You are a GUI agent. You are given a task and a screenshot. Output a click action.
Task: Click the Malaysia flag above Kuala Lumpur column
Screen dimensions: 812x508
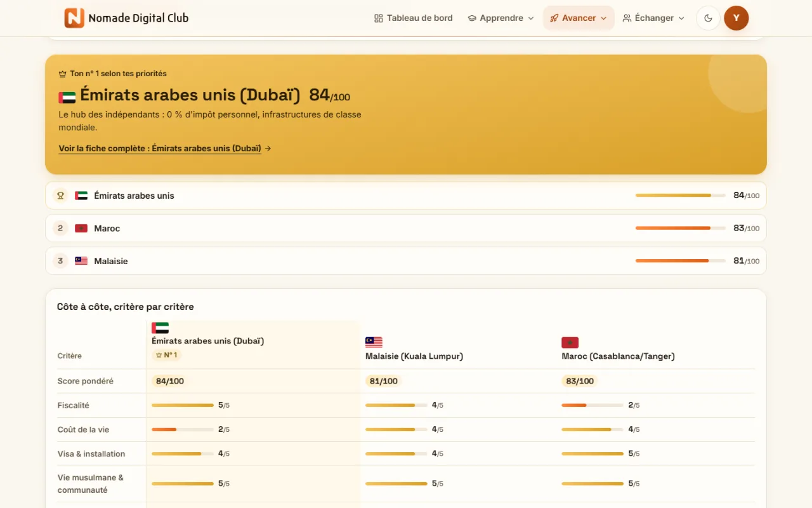point(374,342)
